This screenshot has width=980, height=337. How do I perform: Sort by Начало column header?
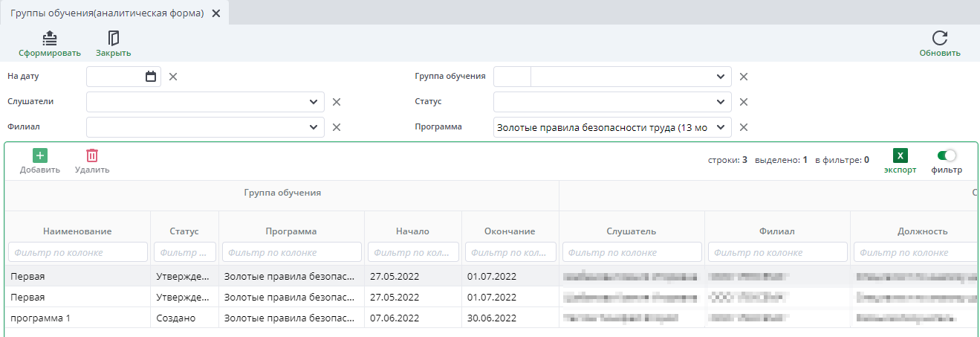tap(413, 231)
